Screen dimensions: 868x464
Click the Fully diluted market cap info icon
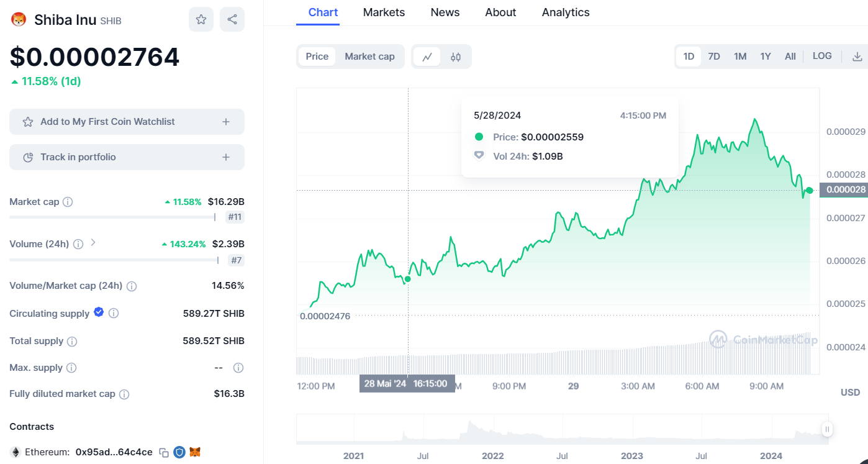point(124,394)
